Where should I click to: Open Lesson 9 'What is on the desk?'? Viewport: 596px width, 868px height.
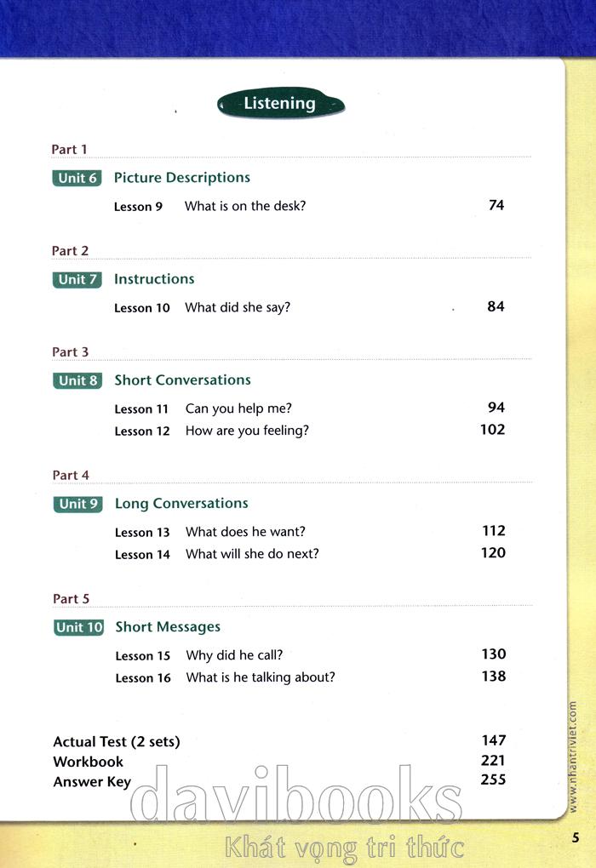(244, 206)
